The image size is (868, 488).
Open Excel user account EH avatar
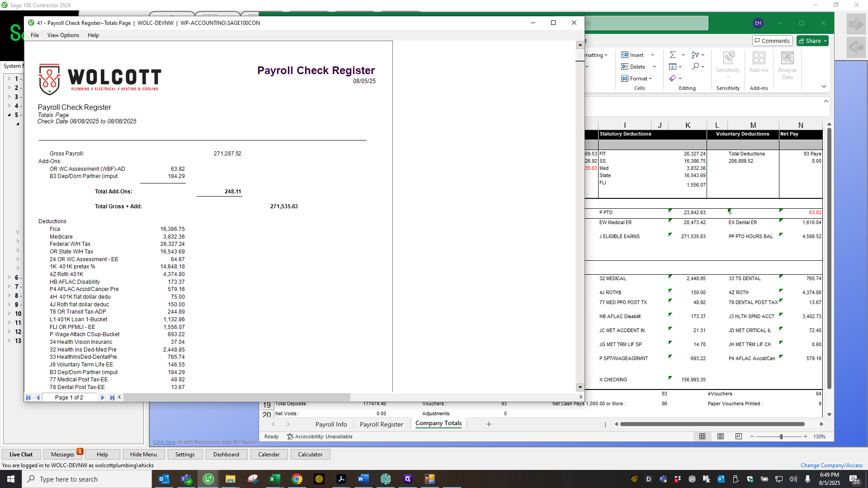coord(758,23)
